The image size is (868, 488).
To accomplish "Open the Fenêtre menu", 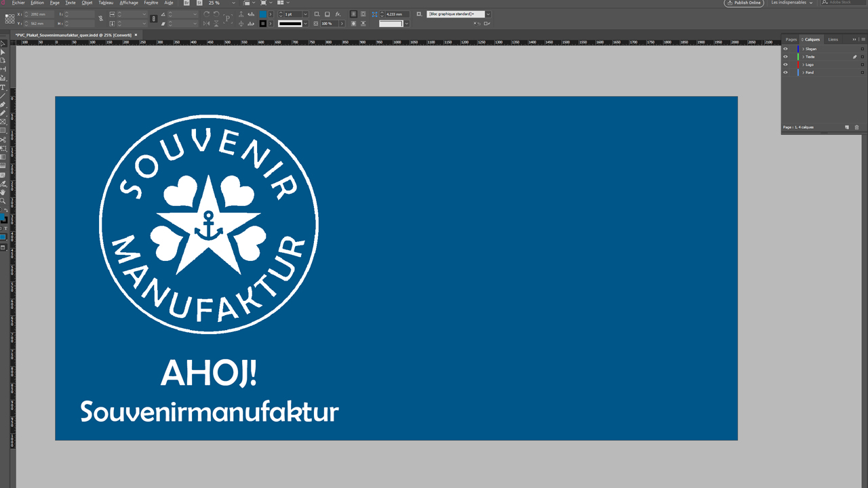I will coord(151,3).
